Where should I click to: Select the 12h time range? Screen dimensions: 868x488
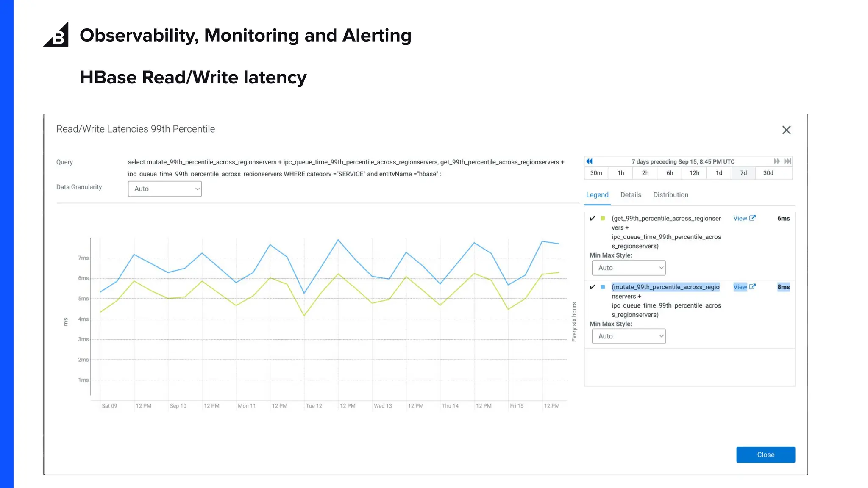694,173
